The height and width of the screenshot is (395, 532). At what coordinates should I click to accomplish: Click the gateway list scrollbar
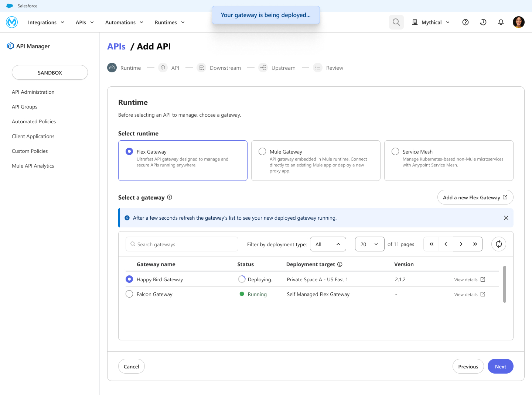(x=505, y=284)
